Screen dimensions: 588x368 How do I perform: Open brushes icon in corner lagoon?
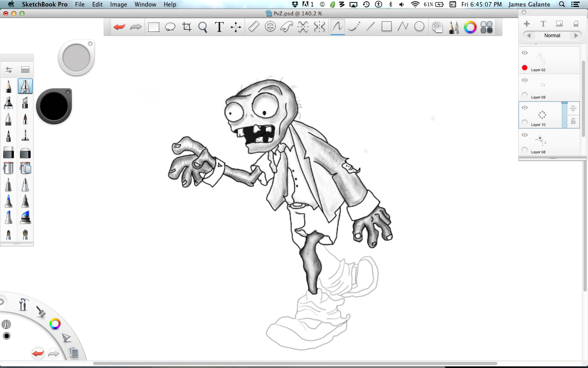(x=40, y=312)
